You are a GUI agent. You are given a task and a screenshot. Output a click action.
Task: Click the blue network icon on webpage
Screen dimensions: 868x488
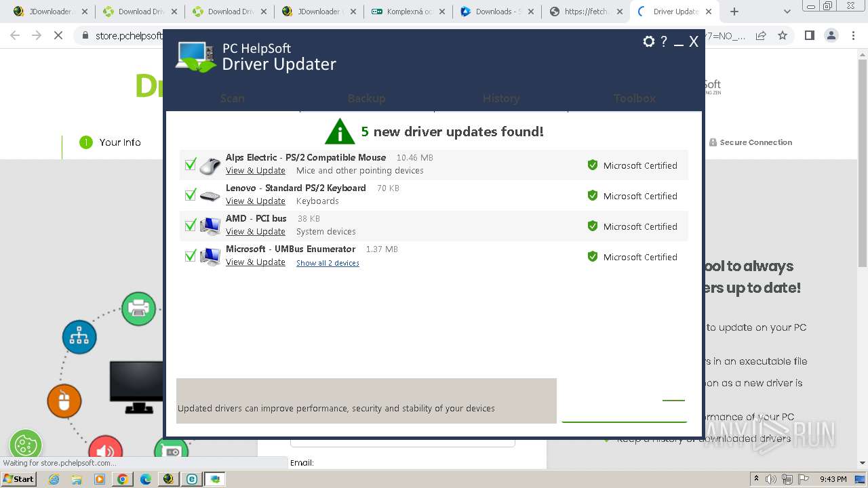pos(79,337)
